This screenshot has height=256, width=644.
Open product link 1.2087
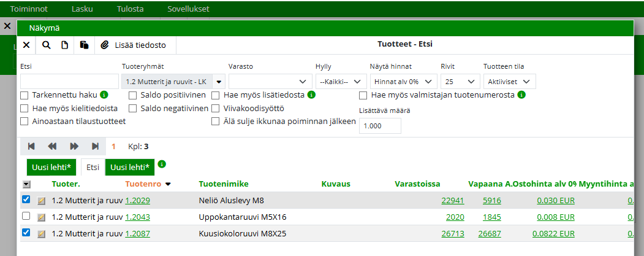click(x=137, y=233)
